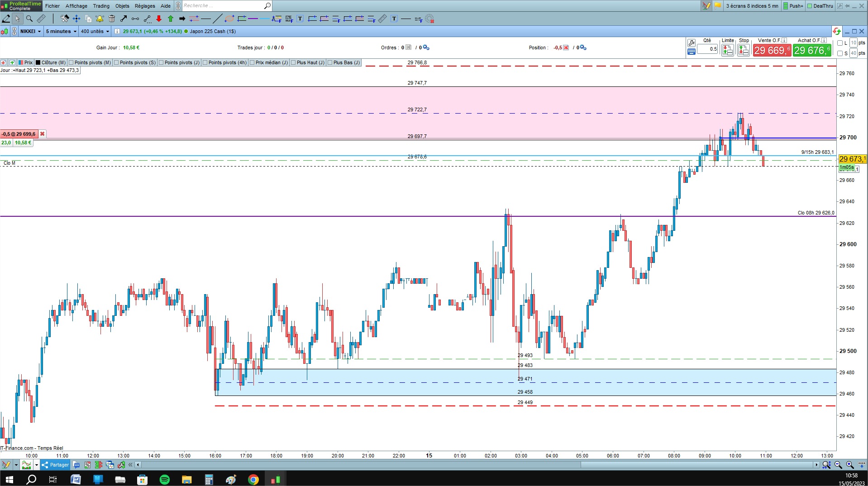
Task: Toggle the Points pivots (M) checkbox
Action: [x=71, y=62]
